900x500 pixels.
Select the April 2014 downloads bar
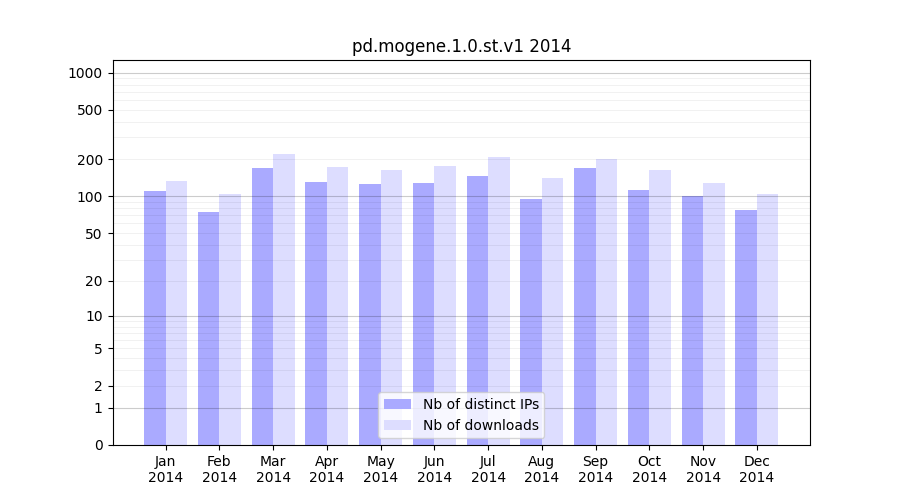click(338, 306)
